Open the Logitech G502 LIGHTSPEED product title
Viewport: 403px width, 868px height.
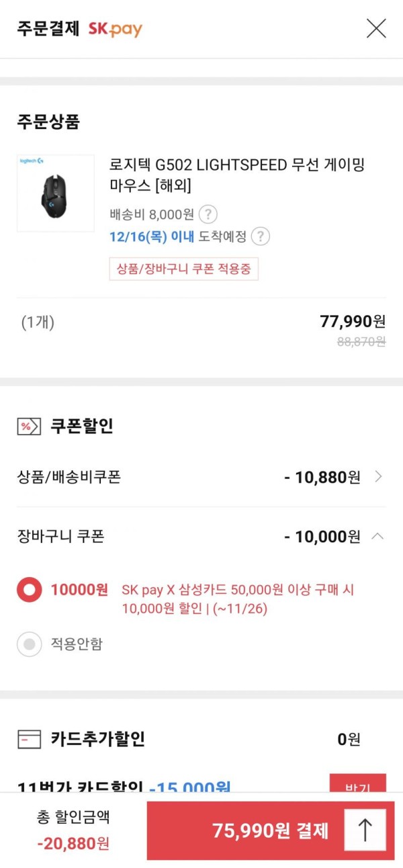click(x=237, y=175)
